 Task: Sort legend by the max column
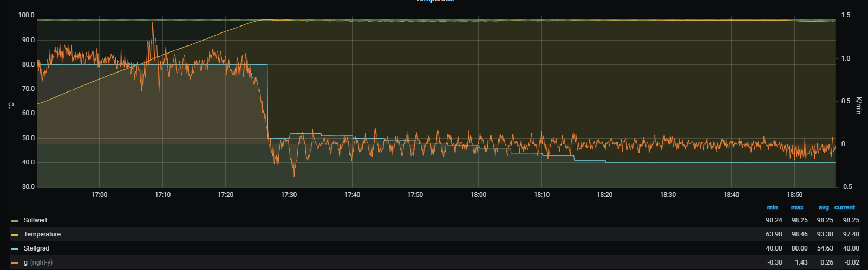[797, 207]
